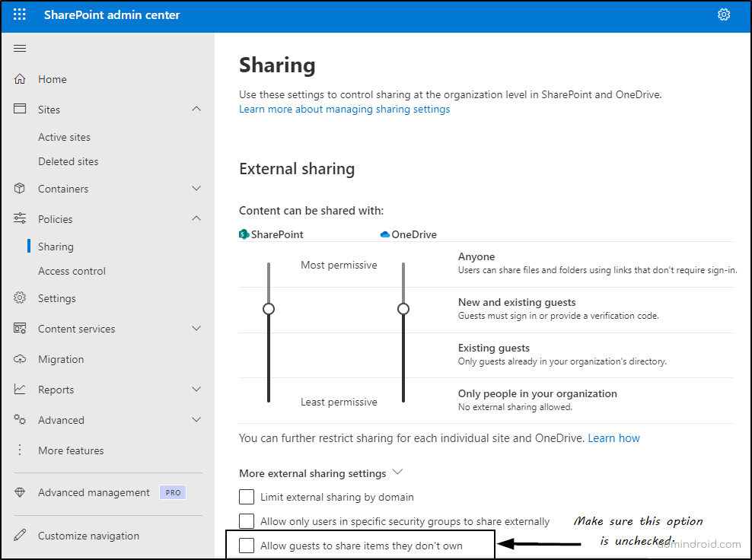Check Limit external sharing by domain

(247, 497)
